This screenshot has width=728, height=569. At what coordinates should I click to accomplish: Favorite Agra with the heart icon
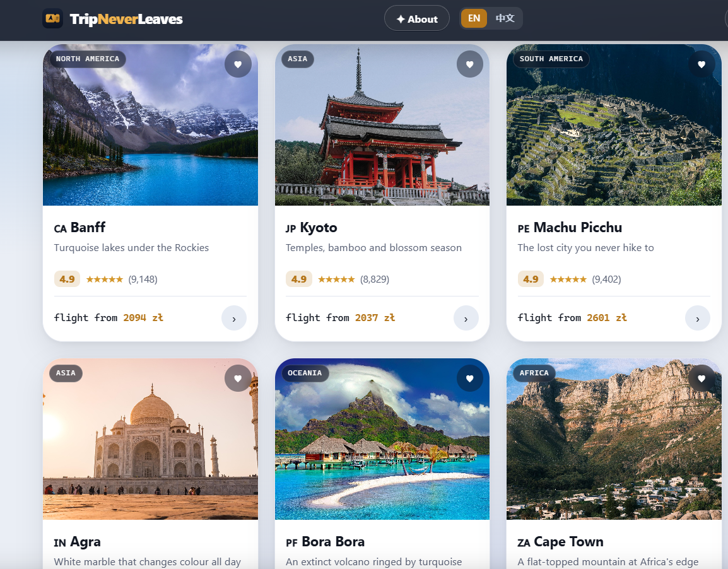click(x=238, y=378)
